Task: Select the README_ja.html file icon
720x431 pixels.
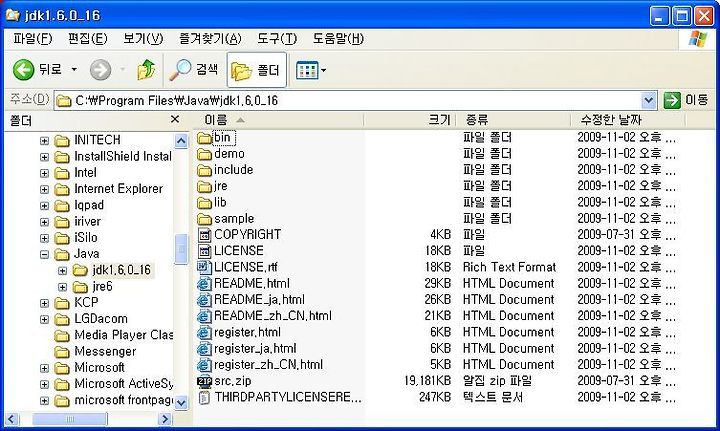Action: [x=204, y=300]
